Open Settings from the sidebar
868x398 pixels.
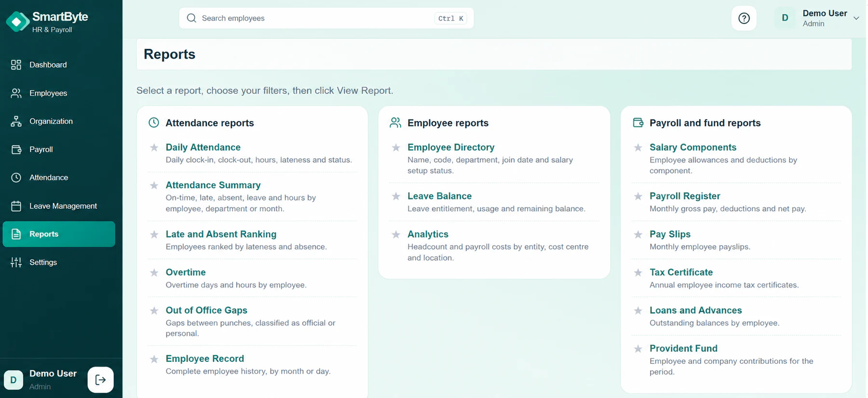59,262
